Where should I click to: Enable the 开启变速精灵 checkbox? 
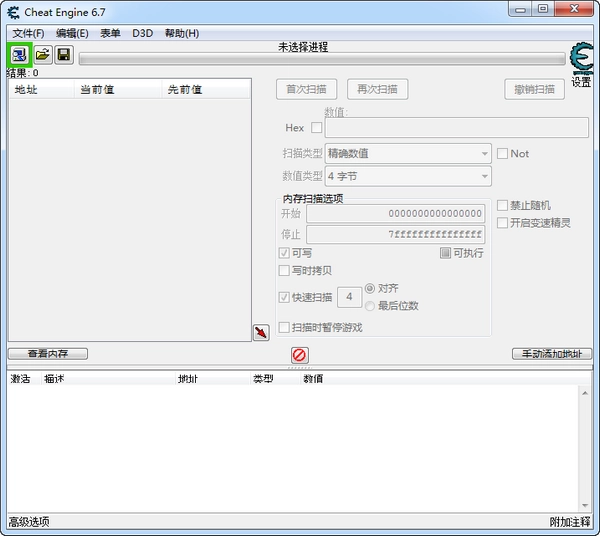tap(503, 223)
